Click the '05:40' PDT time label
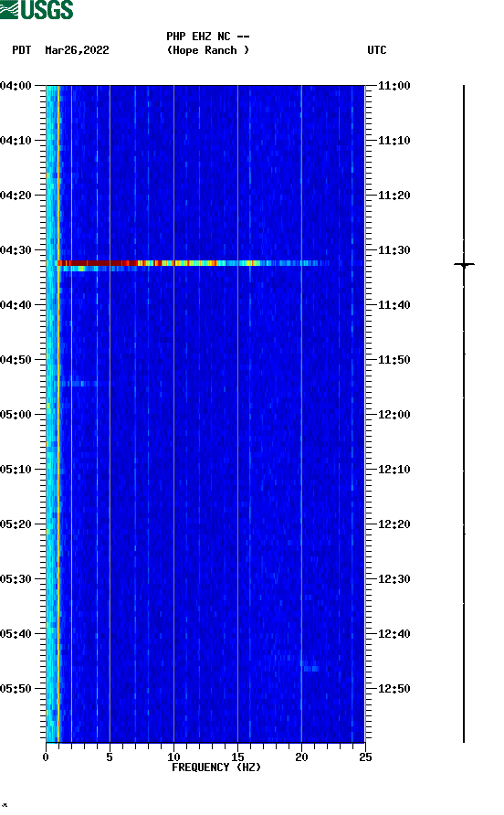504x815 pixels. 16,634
